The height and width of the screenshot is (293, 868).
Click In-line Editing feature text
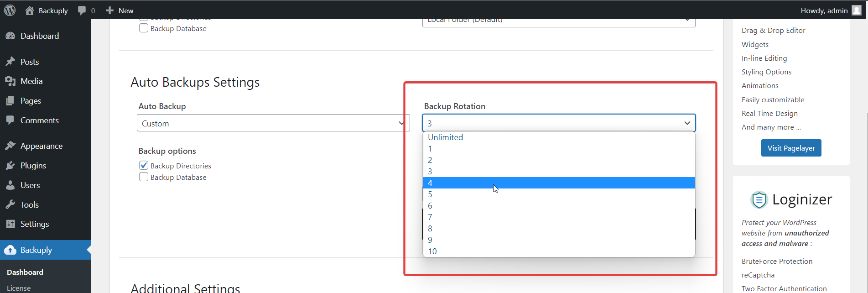[764, 58]
